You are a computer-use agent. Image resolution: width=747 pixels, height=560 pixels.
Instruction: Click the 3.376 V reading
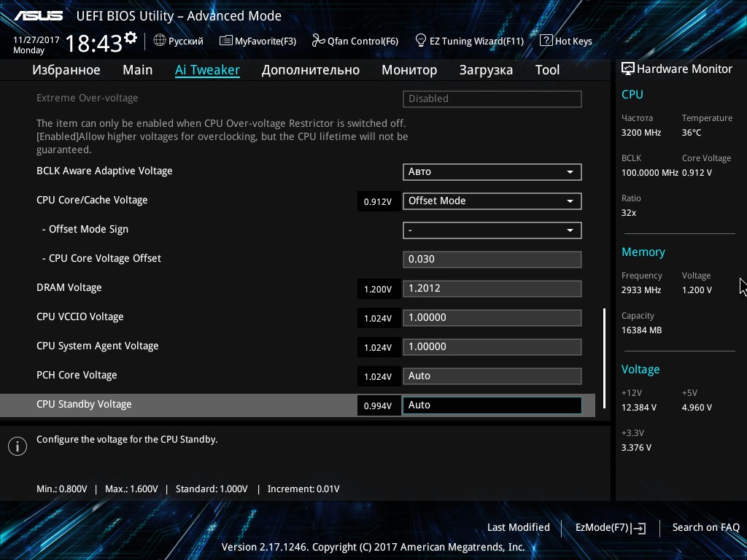636,447
